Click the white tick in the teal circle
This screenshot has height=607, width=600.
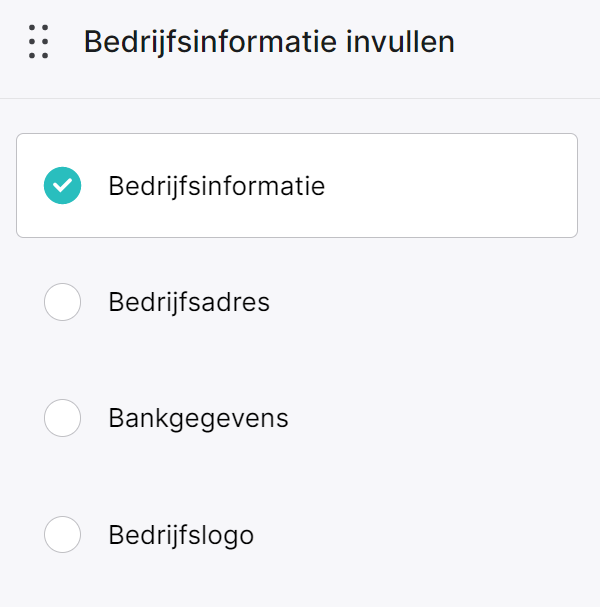[x=62, y=185]
